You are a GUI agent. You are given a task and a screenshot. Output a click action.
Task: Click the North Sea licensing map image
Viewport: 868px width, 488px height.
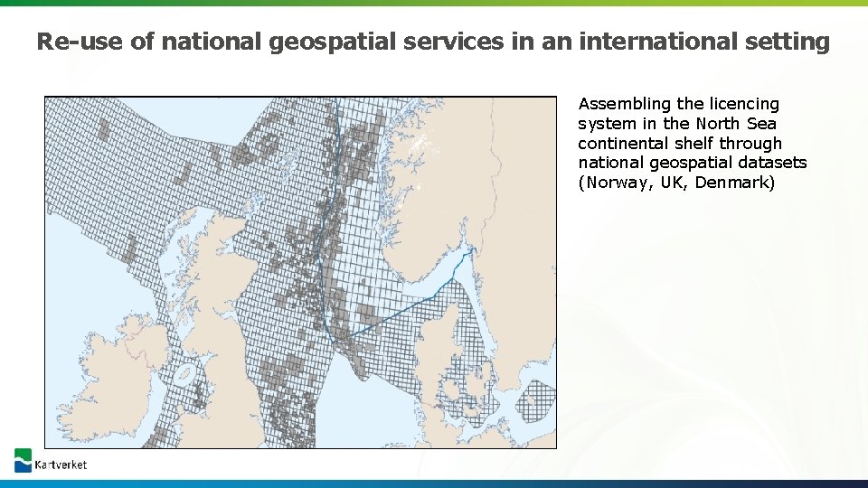coord(300,272)
